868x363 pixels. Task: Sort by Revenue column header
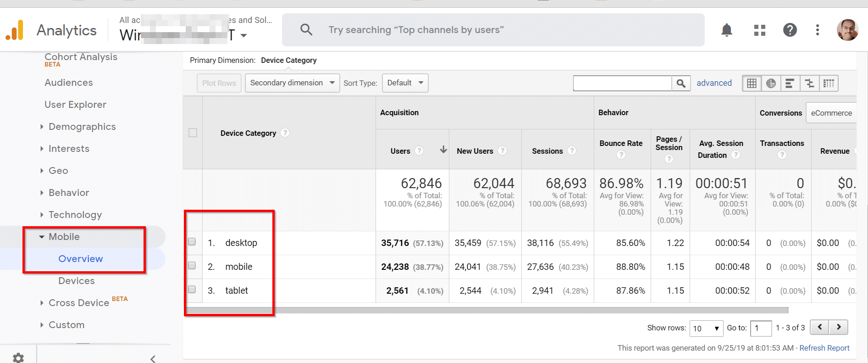835,151
